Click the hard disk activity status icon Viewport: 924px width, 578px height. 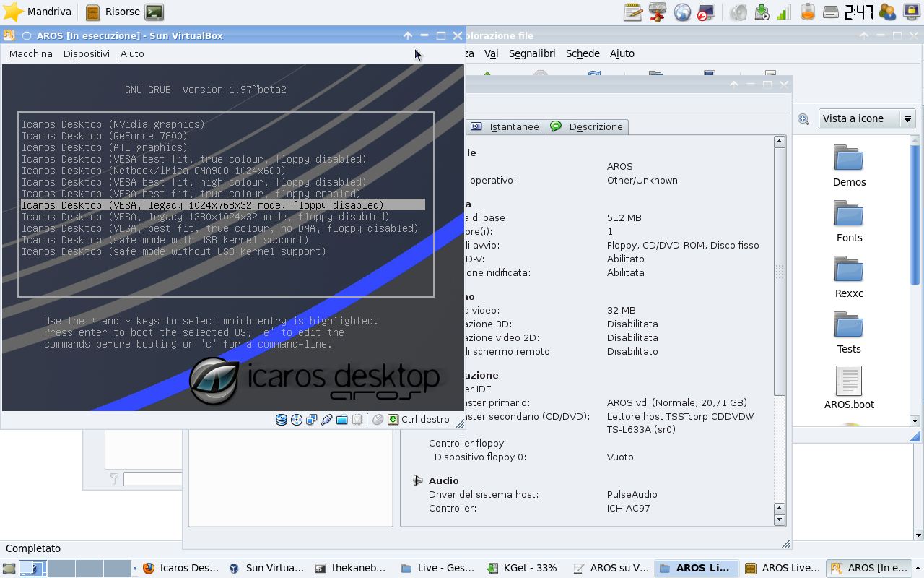(282, 420)
